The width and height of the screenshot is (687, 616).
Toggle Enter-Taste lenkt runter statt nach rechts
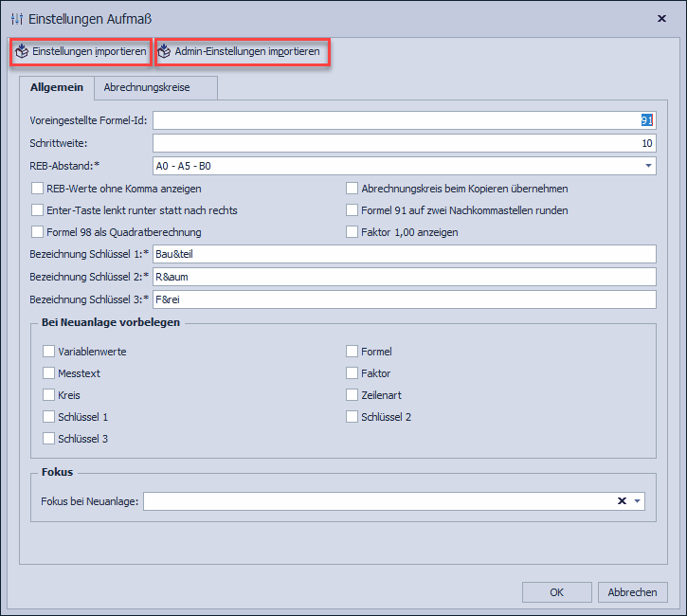pyautogui.click(x=38, y=210)
